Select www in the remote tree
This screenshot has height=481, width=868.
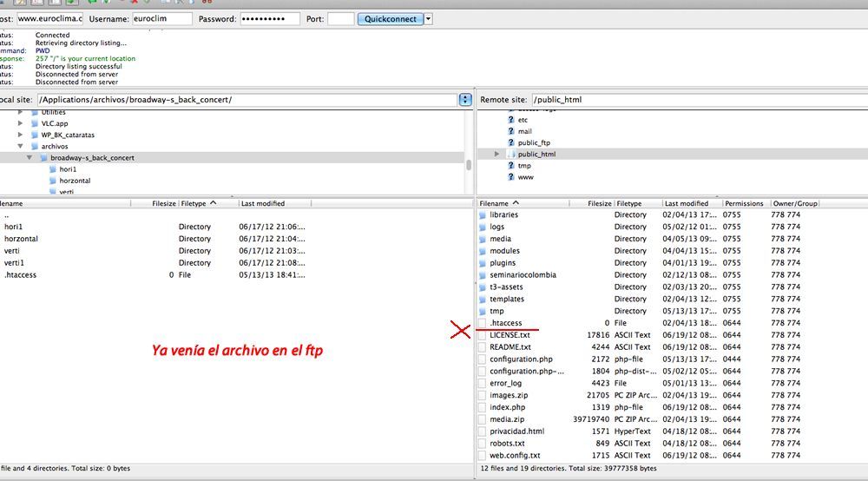click(525, 177)
